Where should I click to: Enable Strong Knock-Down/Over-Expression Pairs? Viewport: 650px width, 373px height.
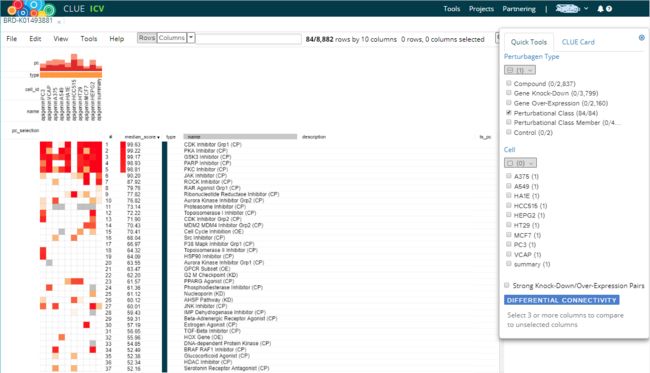click(x=507, y=285)
